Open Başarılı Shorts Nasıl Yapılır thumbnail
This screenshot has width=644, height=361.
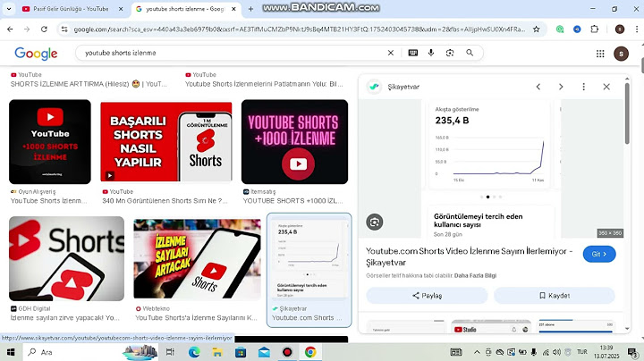tap(166, 141)
